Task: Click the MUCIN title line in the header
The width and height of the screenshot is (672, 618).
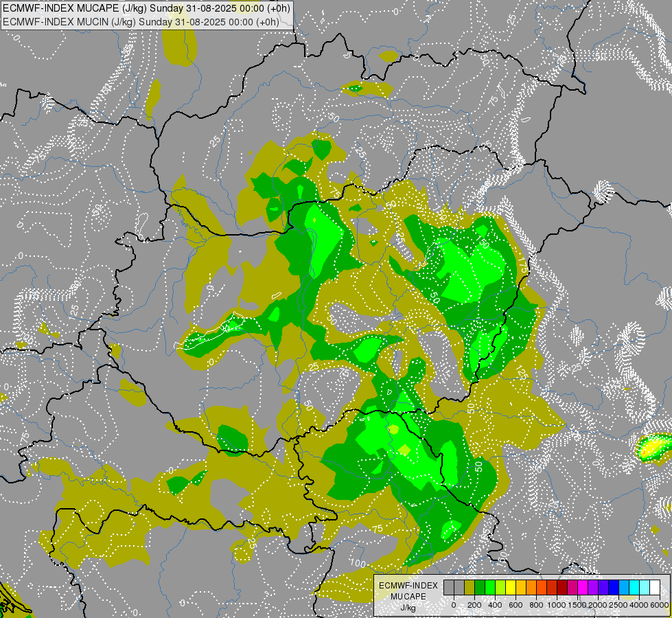Action: (141, 22)
